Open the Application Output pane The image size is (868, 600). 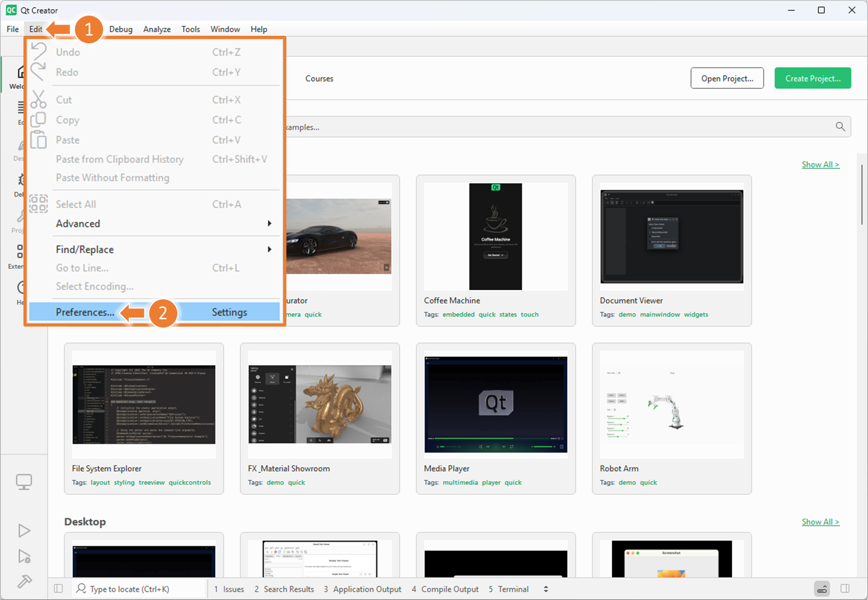pos(363,589)
